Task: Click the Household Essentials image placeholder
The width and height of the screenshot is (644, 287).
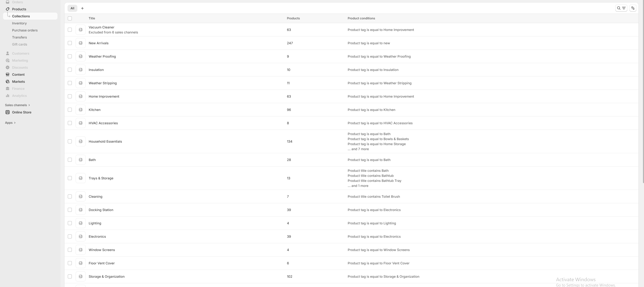Action: (x=81, y=141)
